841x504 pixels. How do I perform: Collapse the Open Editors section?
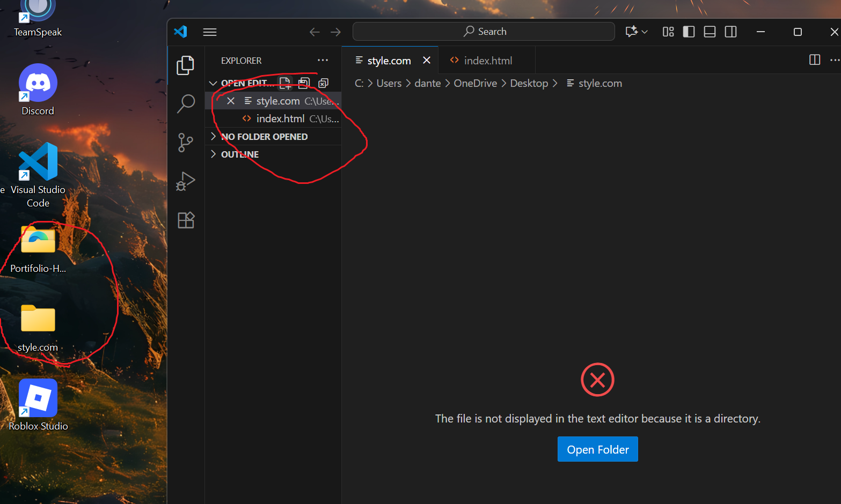[213, 83]
